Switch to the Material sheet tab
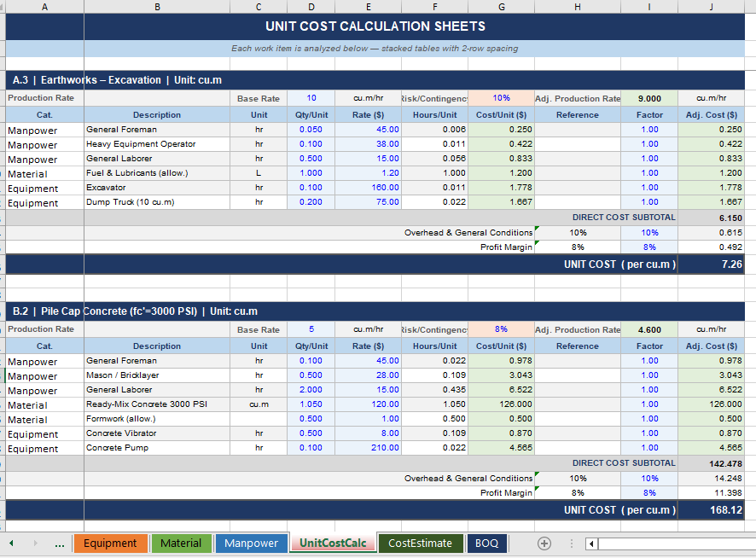This screenshot has height=558, width=756. [181, 543]
